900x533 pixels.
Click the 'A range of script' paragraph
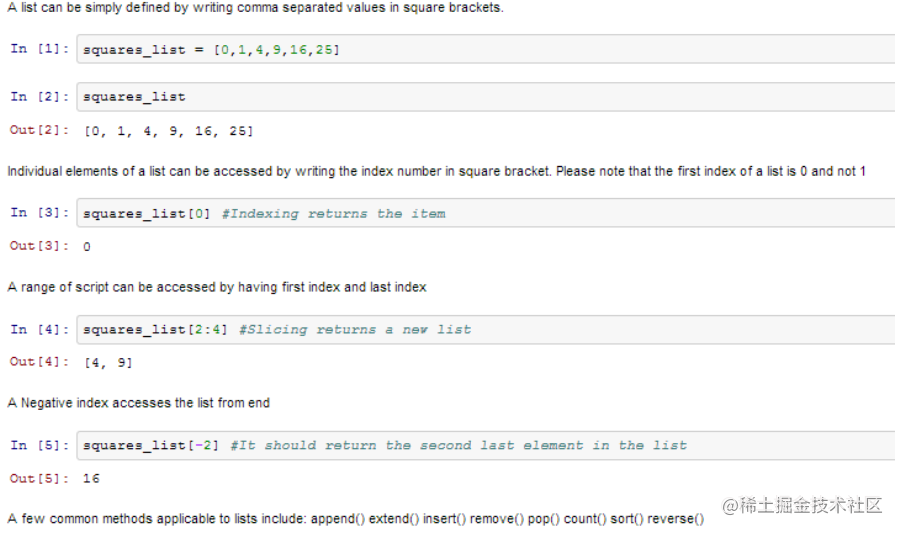217,287
